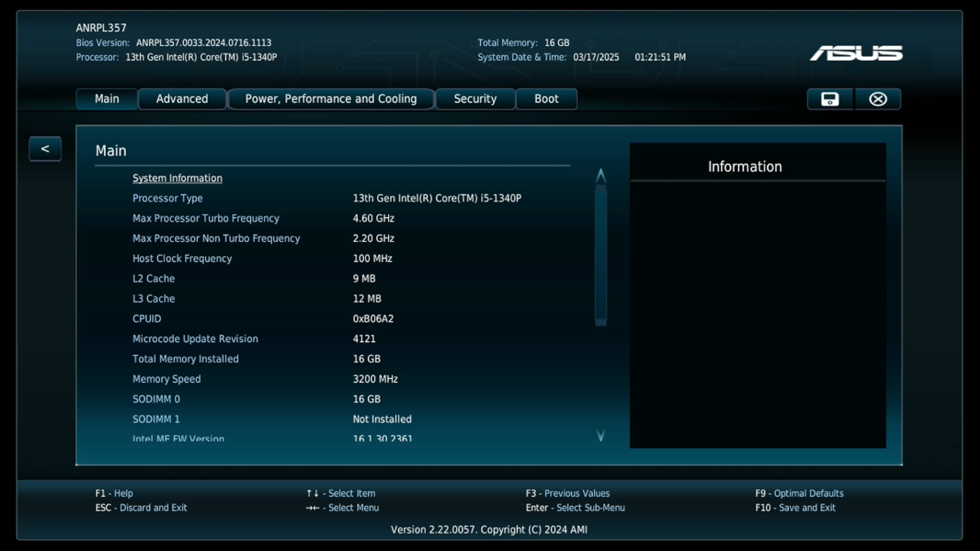This screenshot has height=551, width=980.
Task: Click the 100 MHz value
Action: click(x=372, y=259)
